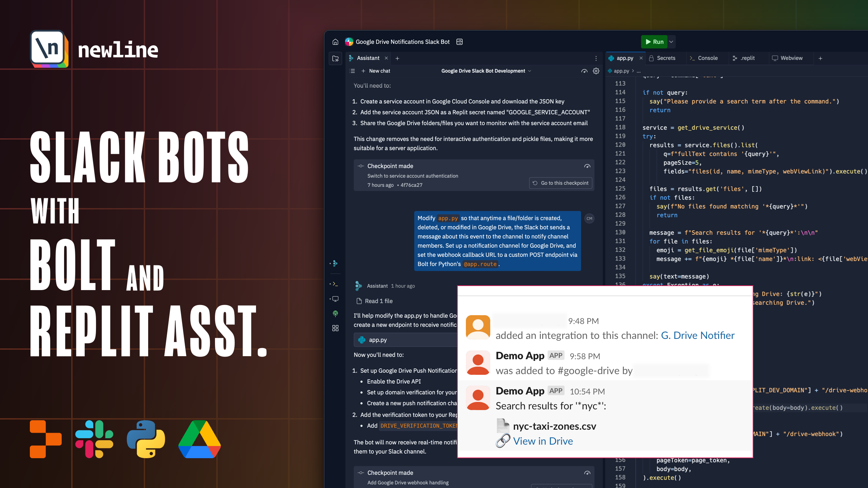
Task: Open the webview monitor icon in sidebar
Action: click(335, 299)
